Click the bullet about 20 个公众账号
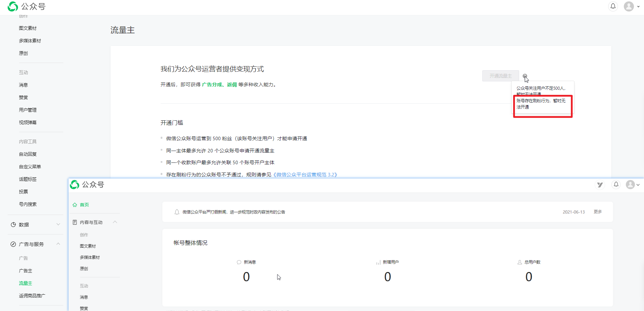644x311 pixels. point(220,151)
